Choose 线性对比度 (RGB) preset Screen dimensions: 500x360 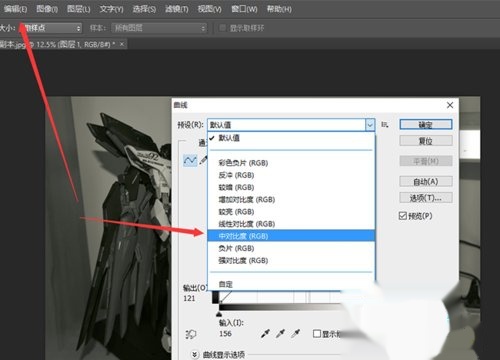point(291,224)
